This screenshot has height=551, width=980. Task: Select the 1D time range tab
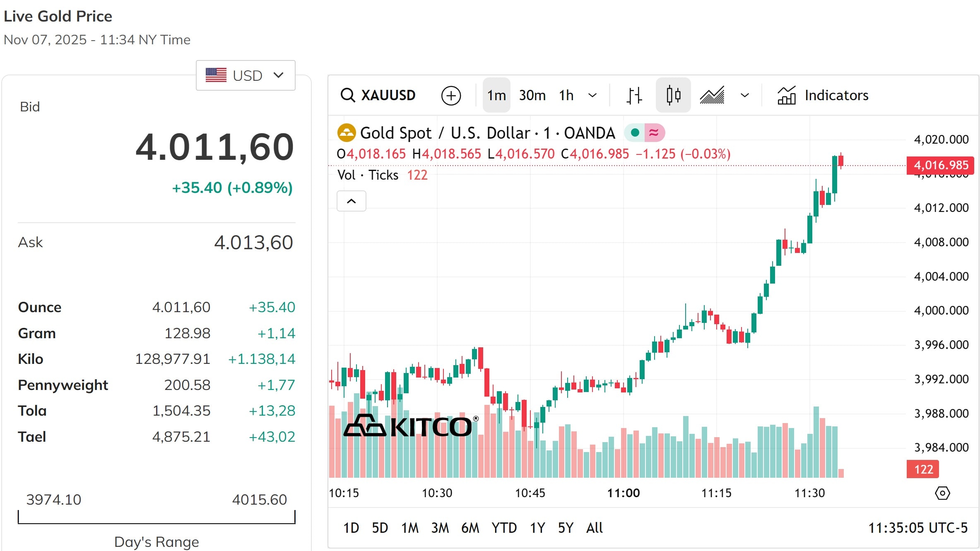point(351,528)
